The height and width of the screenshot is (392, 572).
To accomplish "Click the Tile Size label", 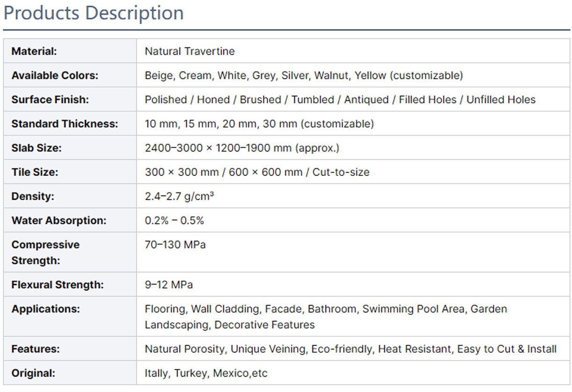I will pyautogui.click(x=35, y=173).
